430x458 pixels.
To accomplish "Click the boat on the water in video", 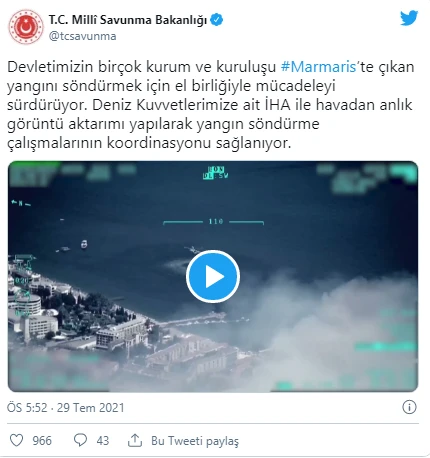I will click(x=84, y=244).
